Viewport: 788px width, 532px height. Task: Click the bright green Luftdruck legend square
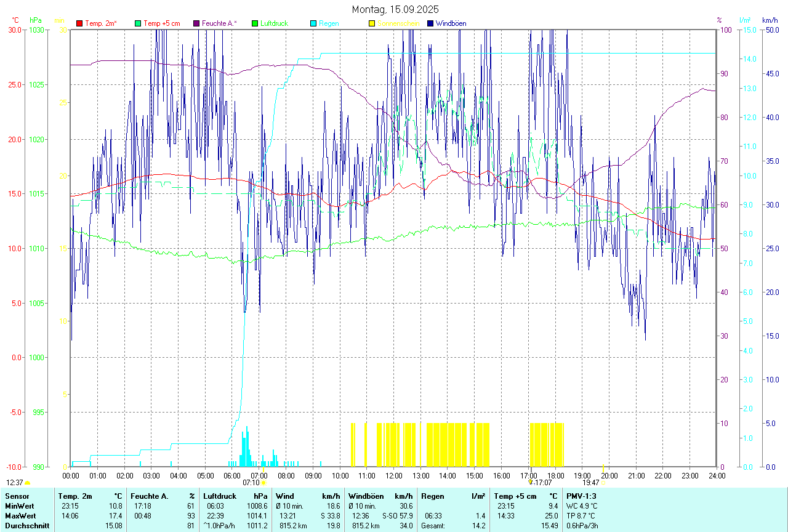pyautogui.click(x=255, y=23)
